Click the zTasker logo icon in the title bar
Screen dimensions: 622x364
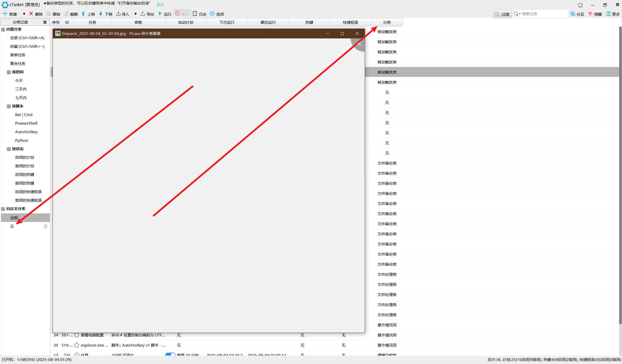tap(5, 5)
